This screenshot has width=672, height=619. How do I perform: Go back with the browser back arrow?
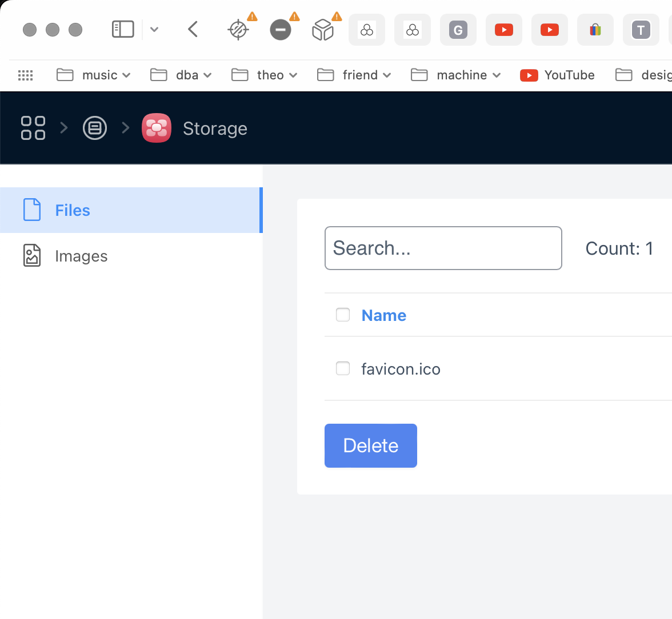[193, 29]
